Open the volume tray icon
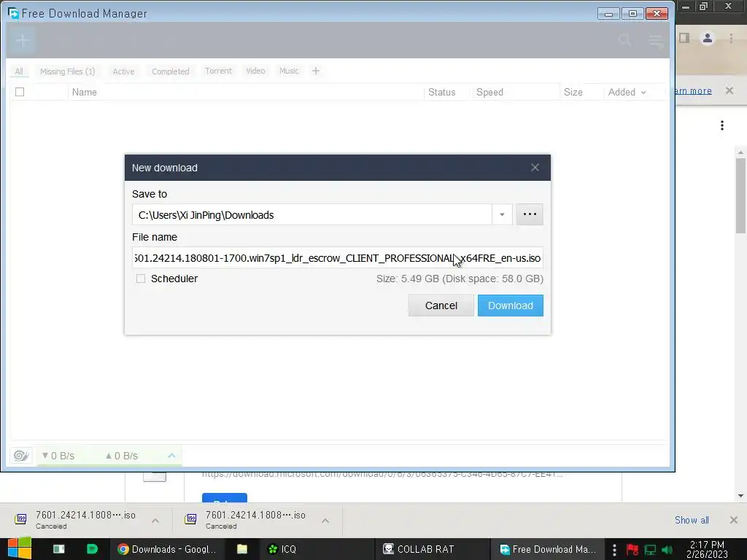The width and height of the screenshot is (747, 560). 667,550
